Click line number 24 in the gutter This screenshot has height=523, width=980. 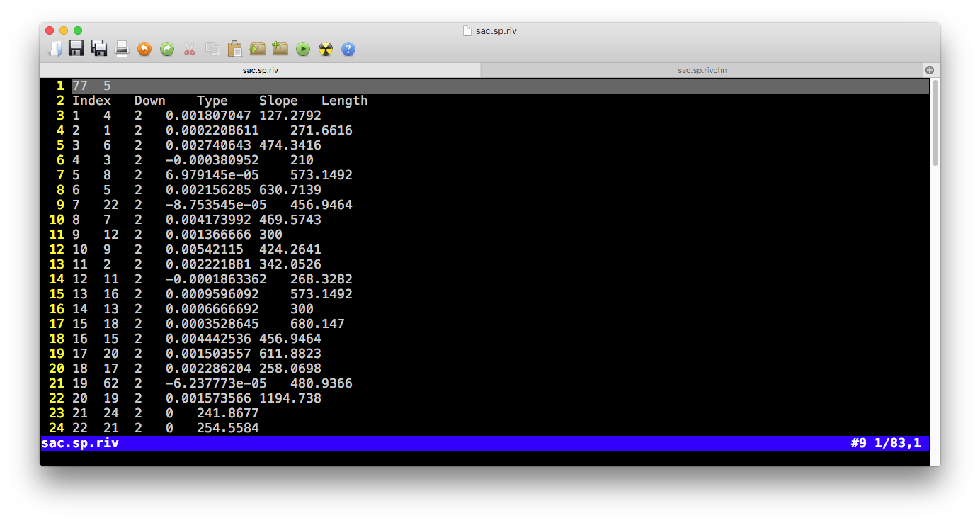(57, 428)
